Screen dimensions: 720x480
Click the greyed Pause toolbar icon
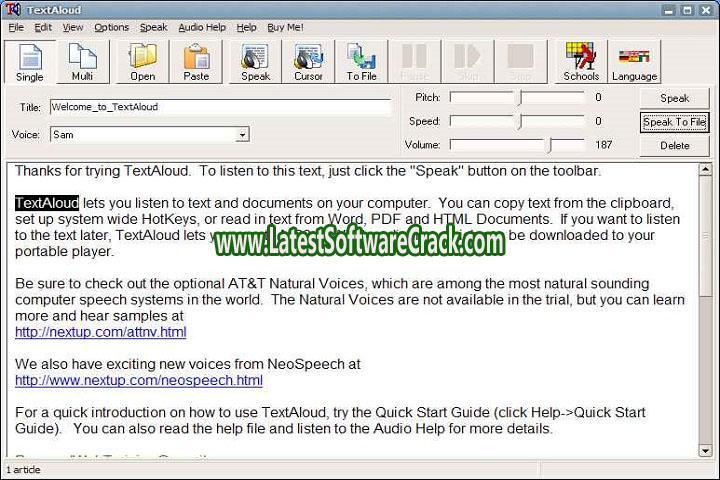point(415,62)
